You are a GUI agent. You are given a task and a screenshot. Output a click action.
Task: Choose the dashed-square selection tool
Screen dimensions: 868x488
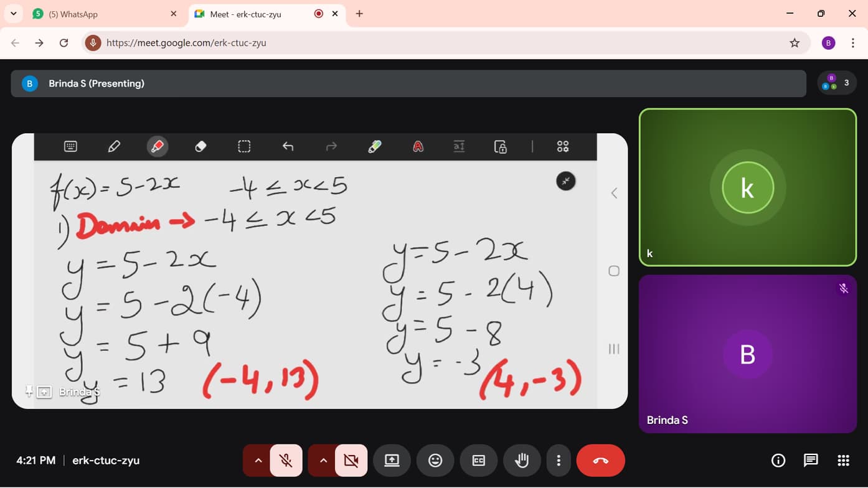tap(244, 146)
